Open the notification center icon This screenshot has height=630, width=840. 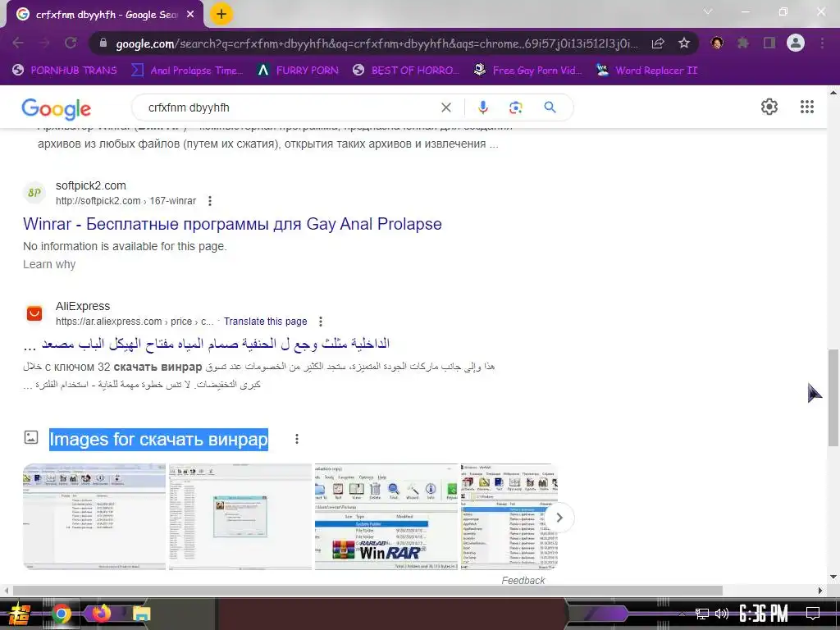click(813, 614)
